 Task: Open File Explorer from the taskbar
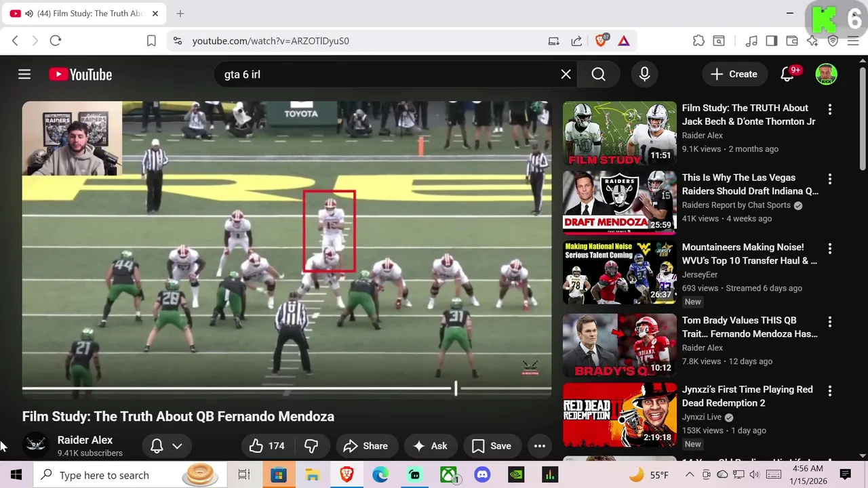click(x=313, y=475)
